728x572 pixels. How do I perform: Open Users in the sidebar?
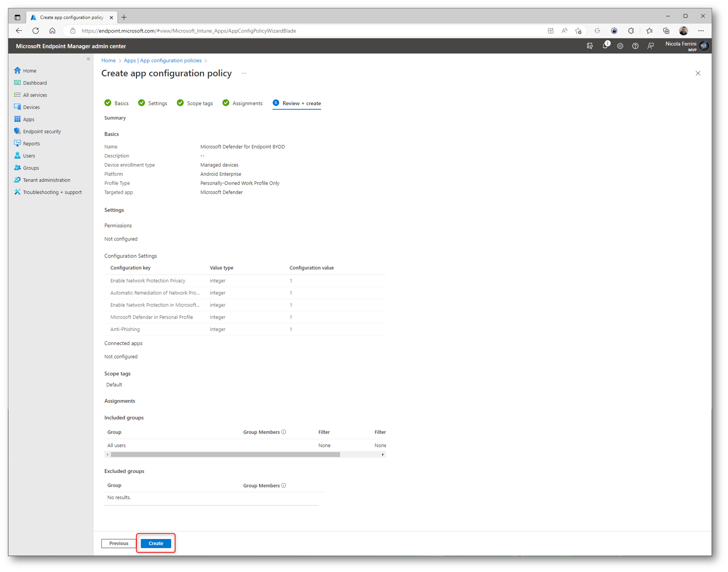(x=29, y=156)
